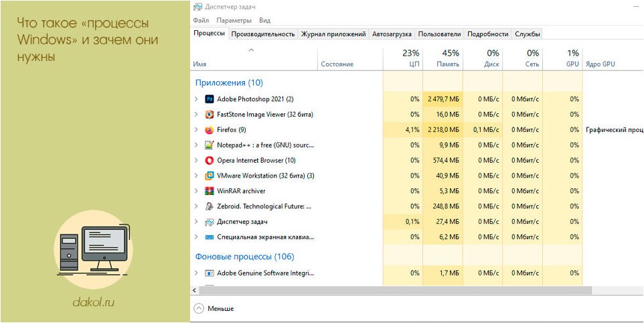This screenshot has height=323, width=644.
Task: Click the 2 479,7 МБ memory value
Action: click(443, 99)
